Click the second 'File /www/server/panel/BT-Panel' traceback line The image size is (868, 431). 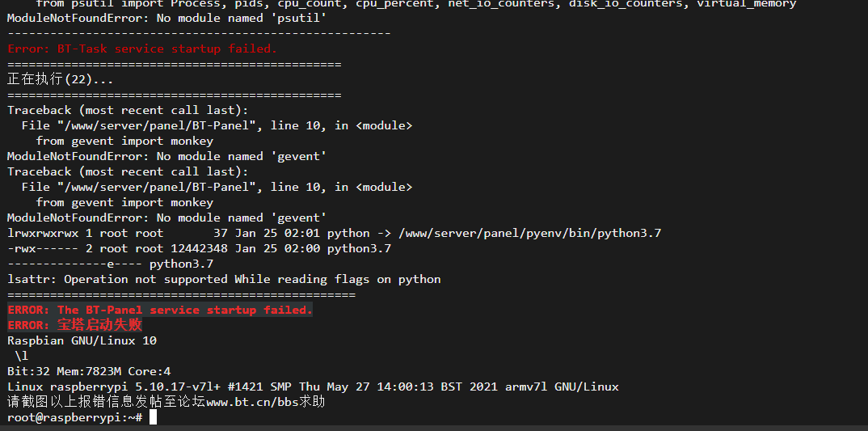217,188
